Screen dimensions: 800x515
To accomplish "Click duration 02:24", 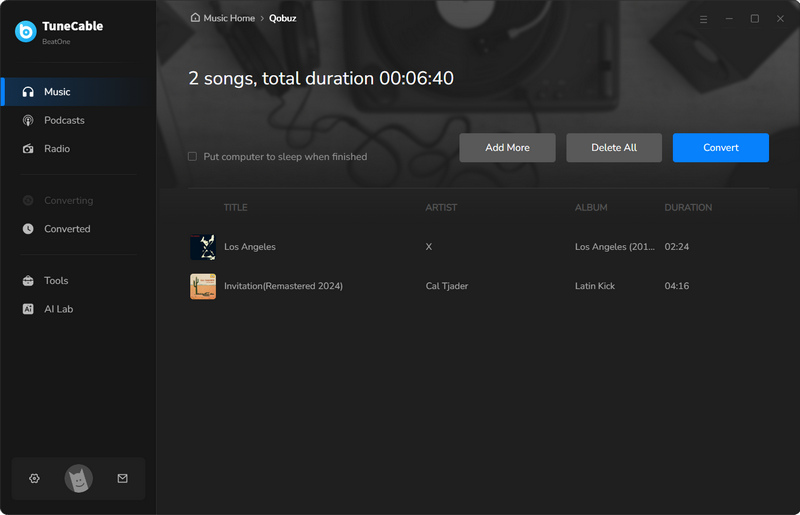I will pos(677,247).
